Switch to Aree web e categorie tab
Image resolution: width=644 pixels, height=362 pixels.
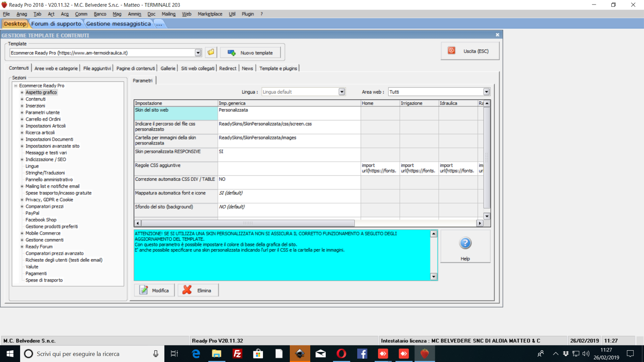coord(56,69)
